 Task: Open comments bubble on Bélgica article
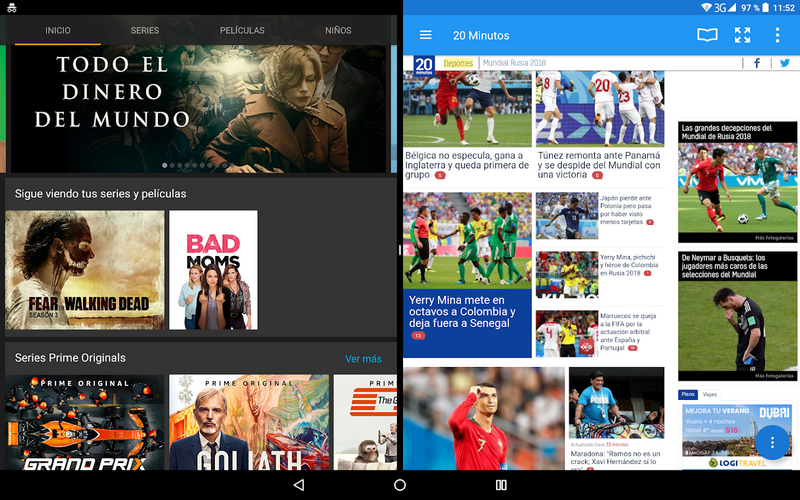tap(440, 176)
